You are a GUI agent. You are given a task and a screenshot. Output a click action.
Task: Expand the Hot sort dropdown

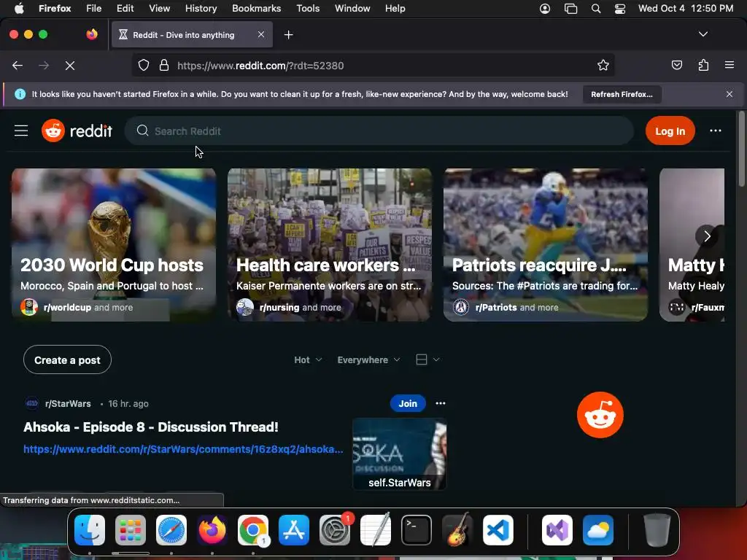pyautogui.click(x=308, y=360)
